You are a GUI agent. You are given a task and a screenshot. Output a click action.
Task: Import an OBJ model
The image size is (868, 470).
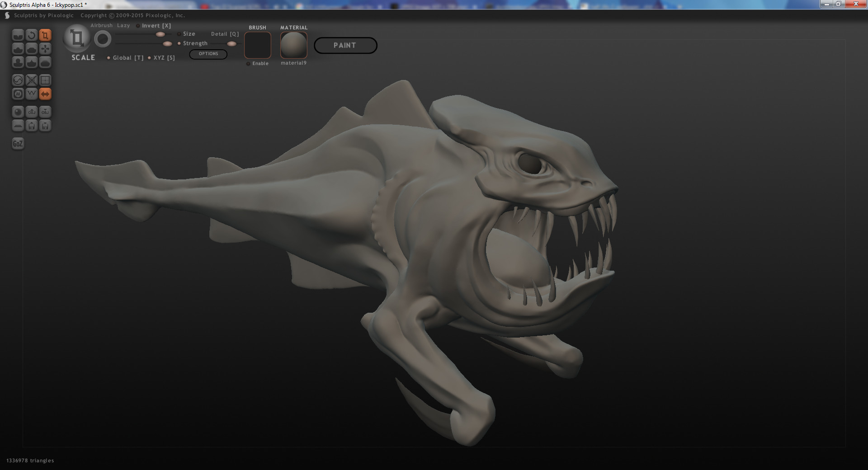[32, 112]
